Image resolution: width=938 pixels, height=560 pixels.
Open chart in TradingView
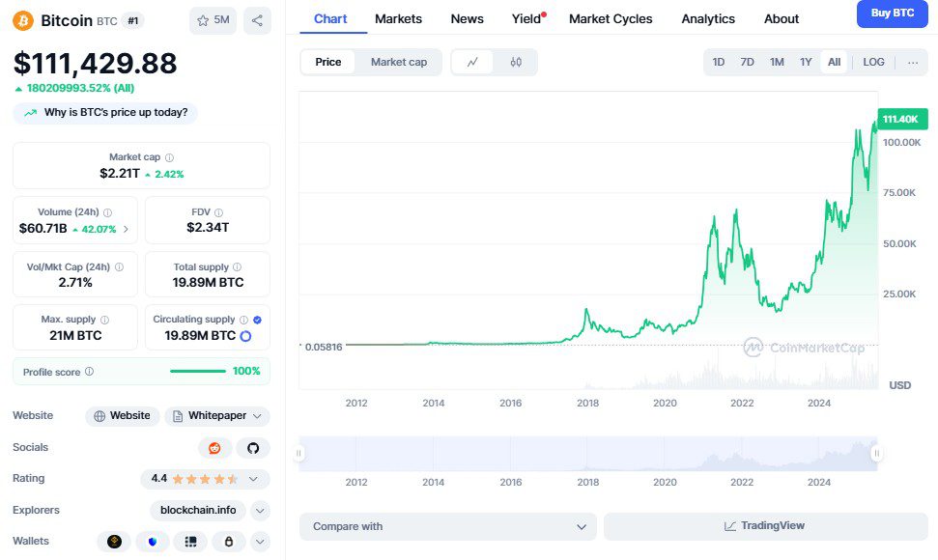pos(764,526)
